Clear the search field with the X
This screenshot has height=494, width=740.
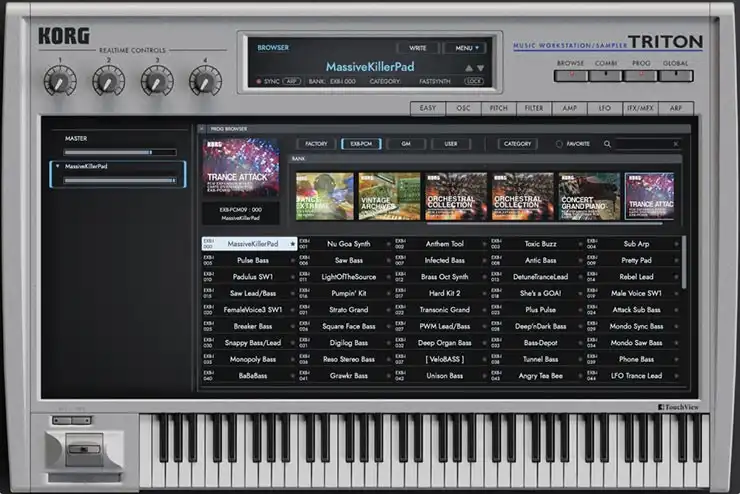tap(676, 144)
